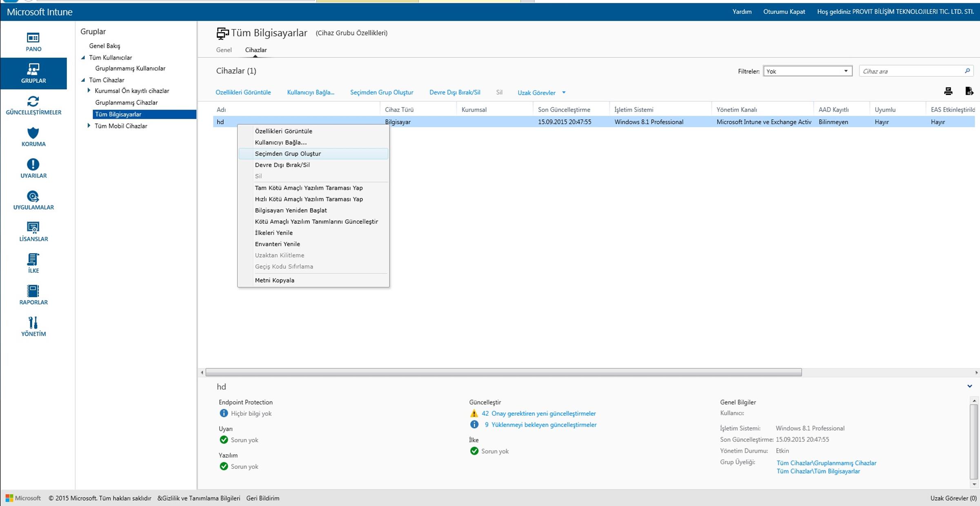Collapse the Tüm Kullanıcılar tree node
The height and width of the screenshot is (506, 980).
click(83, 58)
